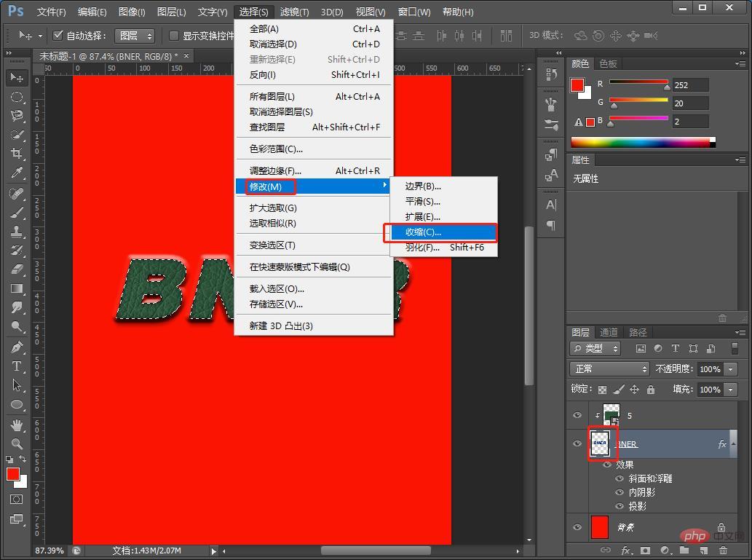The width and height of the screenshot is (752, 560).
Task: Hide the 背景 layer eye
Action: 577,527
